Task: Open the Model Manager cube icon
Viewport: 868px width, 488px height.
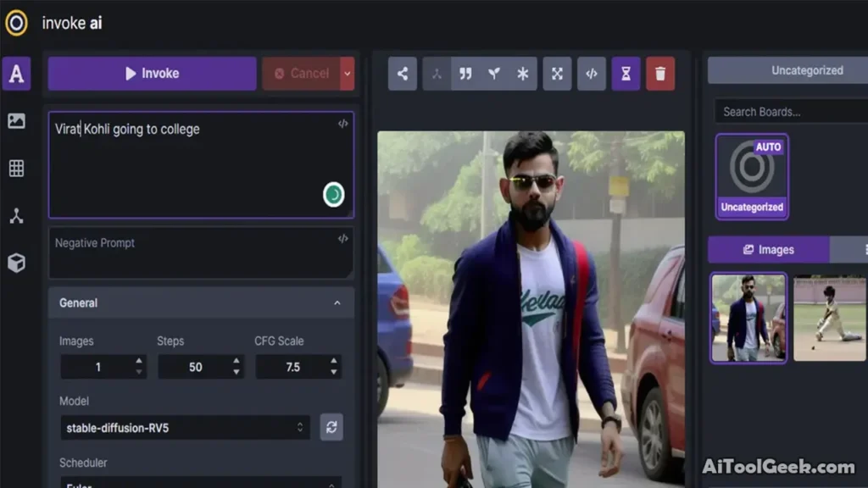Action: 16,263
